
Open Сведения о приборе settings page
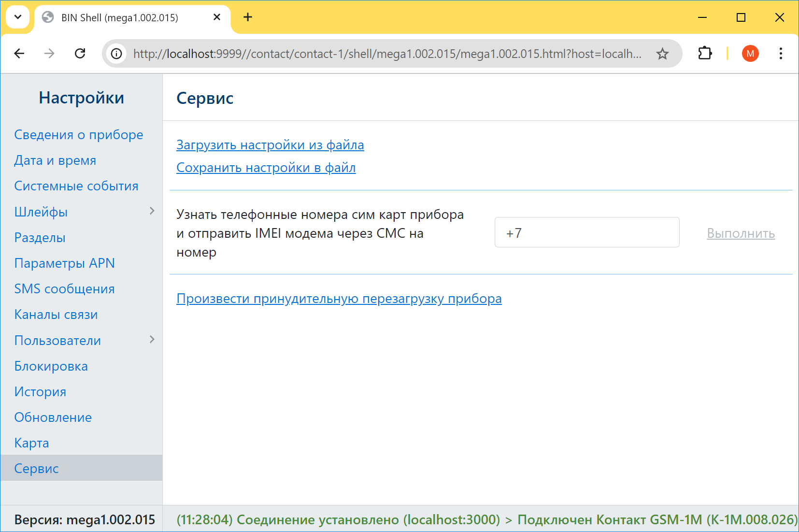point(79,135)
